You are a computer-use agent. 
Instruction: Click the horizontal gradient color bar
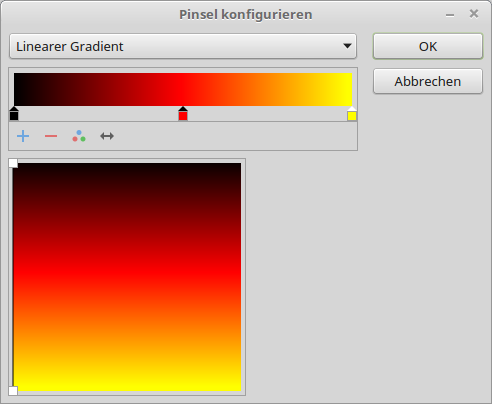click(183, 89)
